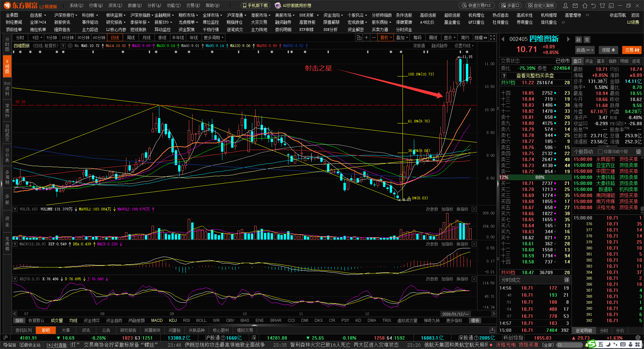Open the user account icon
The height and width of the screenshot is (349, 644).
point(566,5)
